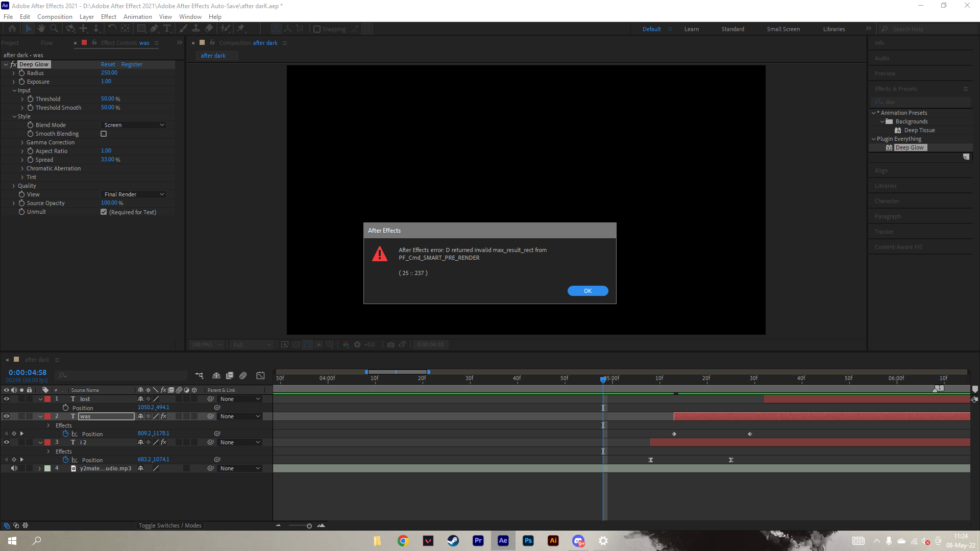
Task: Activate the Horizontal Type tool
Action: [168, 29]
